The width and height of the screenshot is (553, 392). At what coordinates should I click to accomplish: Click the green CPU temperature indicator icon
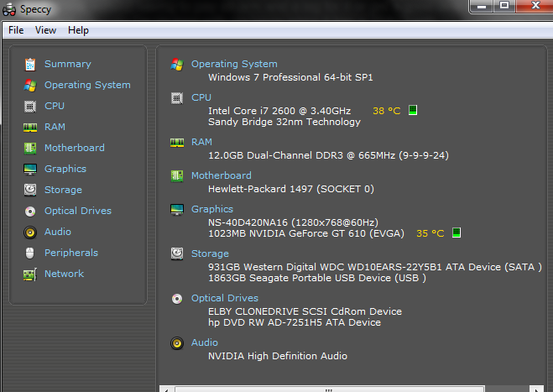coord(413,110)
